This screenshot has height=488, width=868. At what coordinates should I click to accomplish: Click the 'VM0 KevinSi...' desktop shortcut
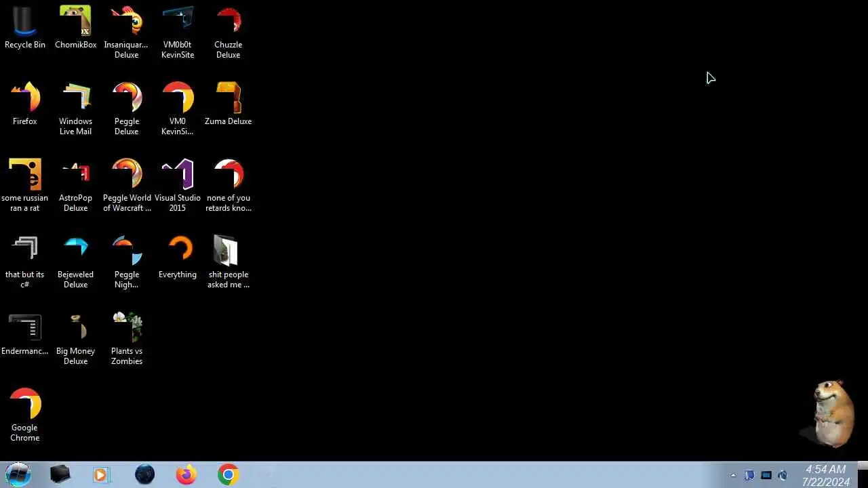tap(178, 109)
